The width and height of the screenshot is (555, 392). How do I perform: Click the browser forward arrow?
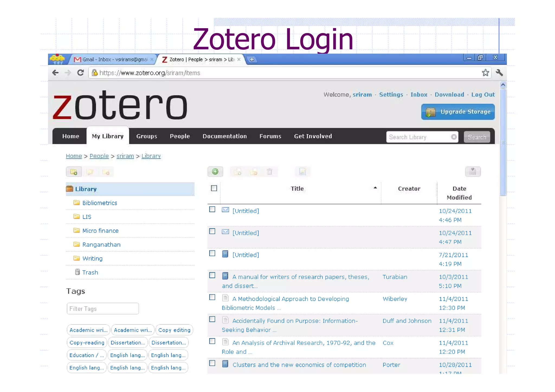point(68,73)
